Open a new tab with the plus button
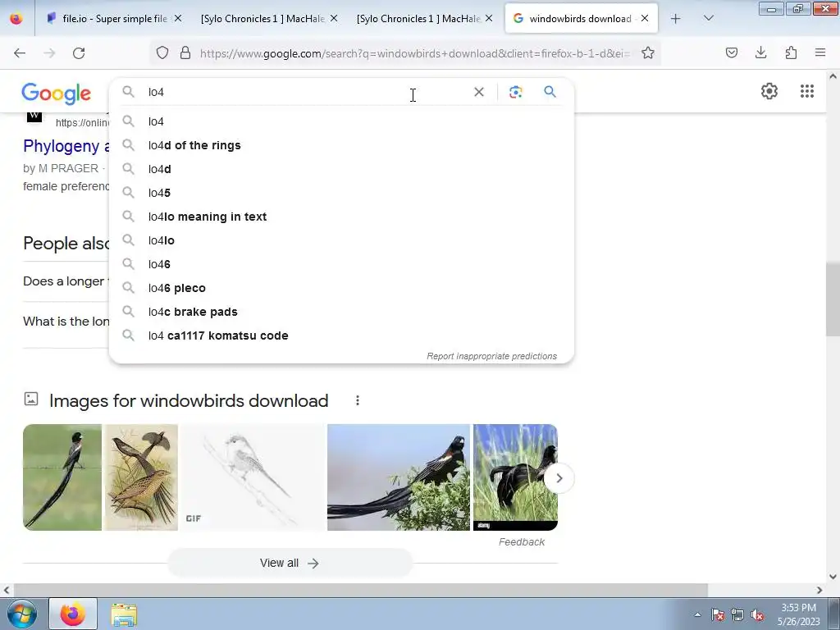This screenshot has width=840, height=630. point(676,19)
